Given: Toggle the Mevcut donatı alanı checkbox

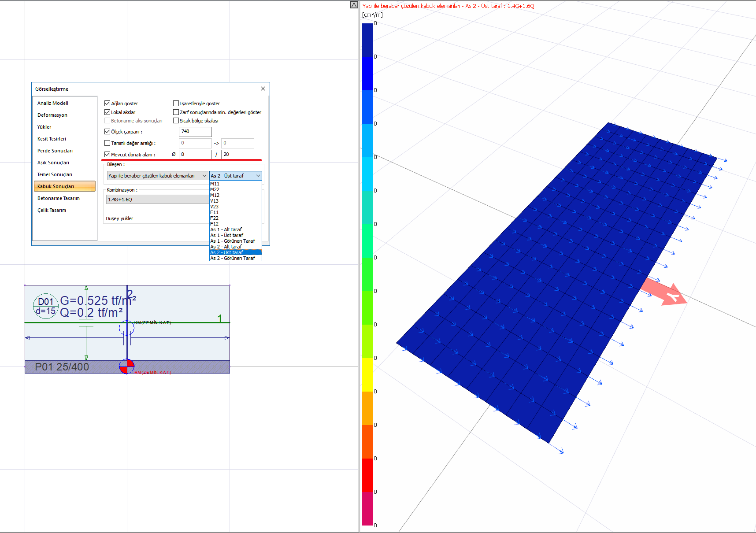Looking at the screenshot, I should [107, 155].
